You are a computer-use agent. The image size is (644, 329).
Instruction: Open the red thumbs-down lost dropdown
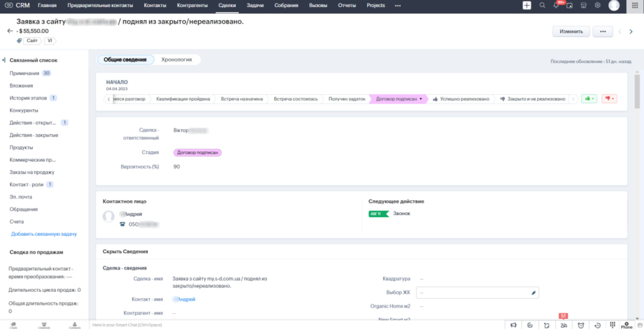coord(609,99)
